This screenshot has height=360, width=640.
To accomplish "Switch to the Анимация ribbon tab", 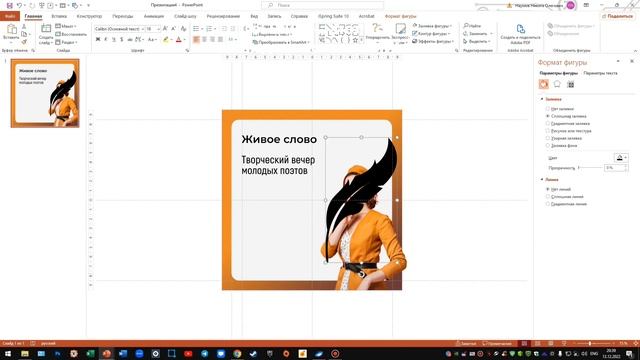I will coord(154,16).
